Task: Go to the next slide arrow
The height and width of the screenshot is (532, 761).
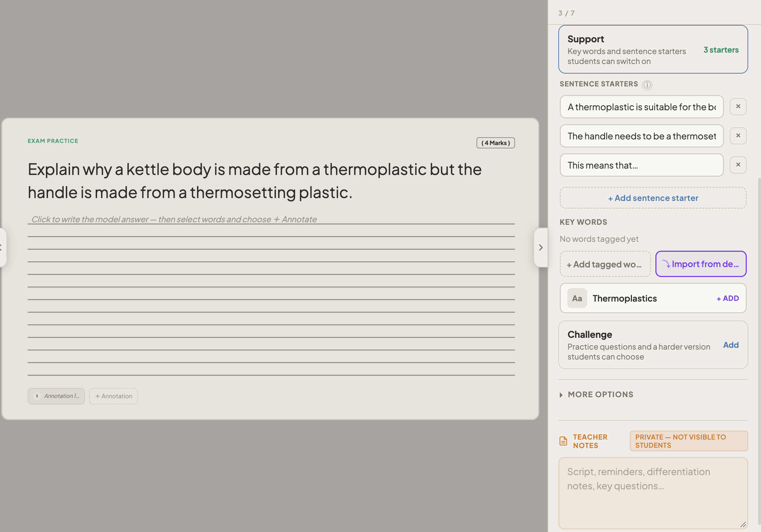Action: (541, 247)
